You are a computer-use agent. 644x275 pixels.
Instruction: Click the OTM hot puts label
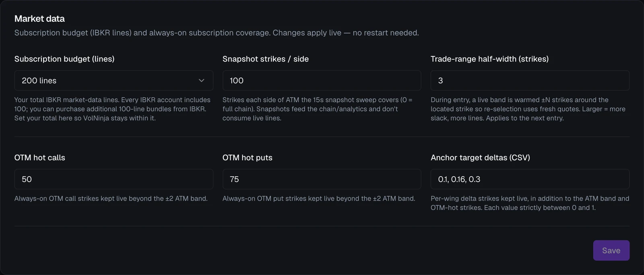[x=248, y=158]
